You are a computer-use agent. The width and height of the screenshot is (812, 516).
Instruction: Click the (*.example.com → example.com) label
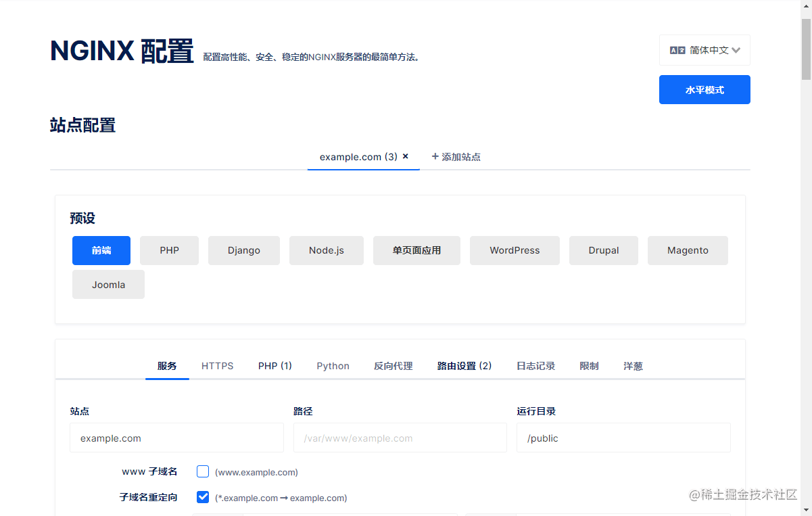click(x=281, y=498)
